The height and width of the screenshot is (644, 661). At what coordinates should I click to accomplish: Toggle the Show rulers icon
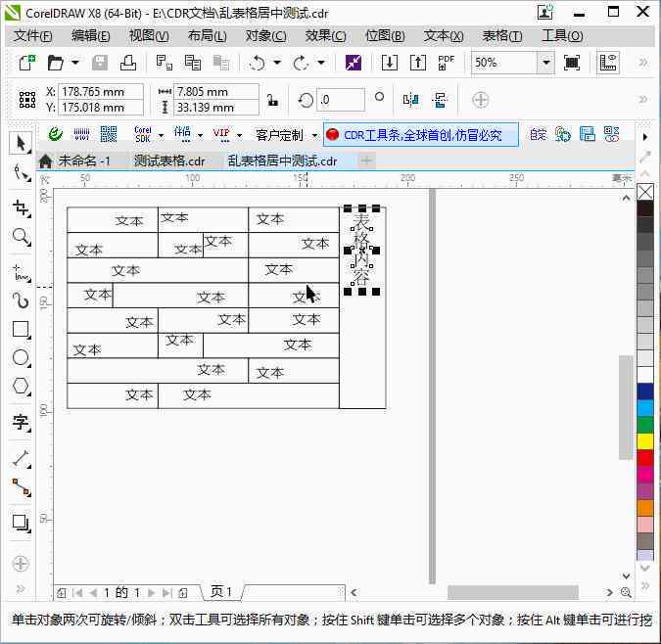pos(608,63)
